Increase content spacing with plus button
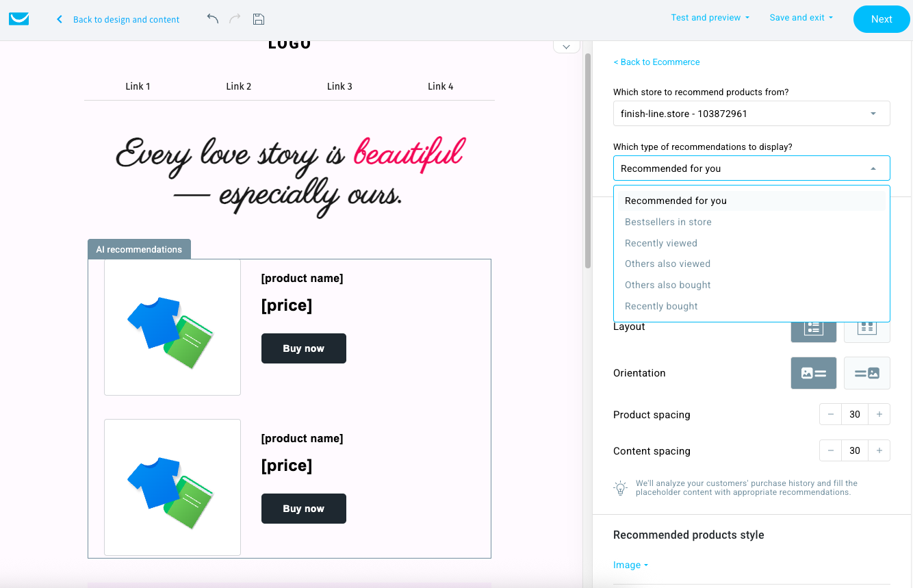 (x=879, y=450)
